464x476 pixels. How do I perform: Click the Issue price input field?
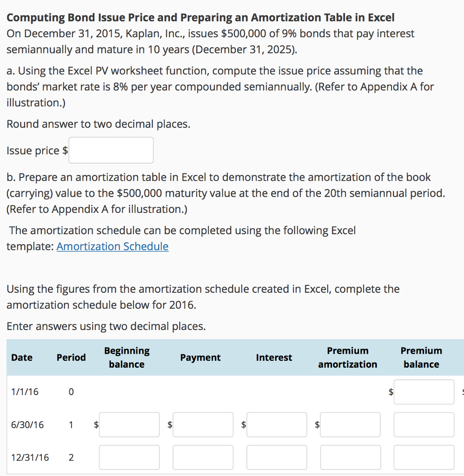click(111, 150)
